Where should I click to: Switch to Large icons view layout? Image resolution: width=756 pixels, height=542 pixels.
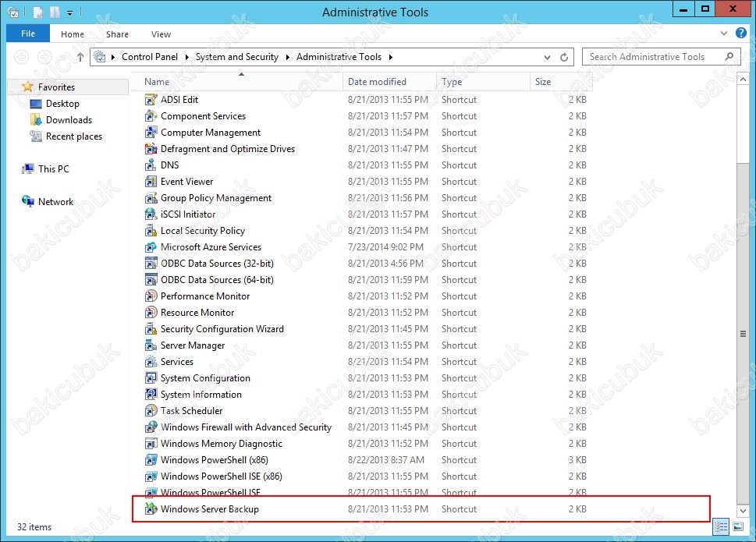(738, 526)
